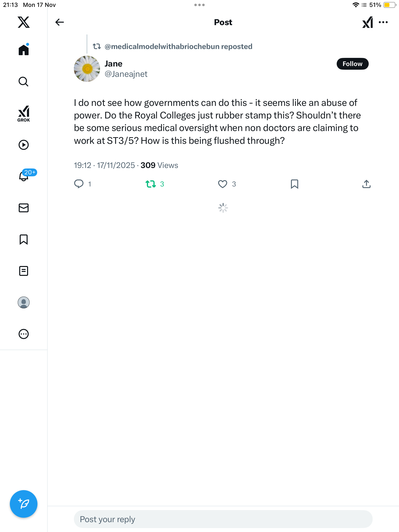
Task: Open share options for this post
Action: coord(366,184)
